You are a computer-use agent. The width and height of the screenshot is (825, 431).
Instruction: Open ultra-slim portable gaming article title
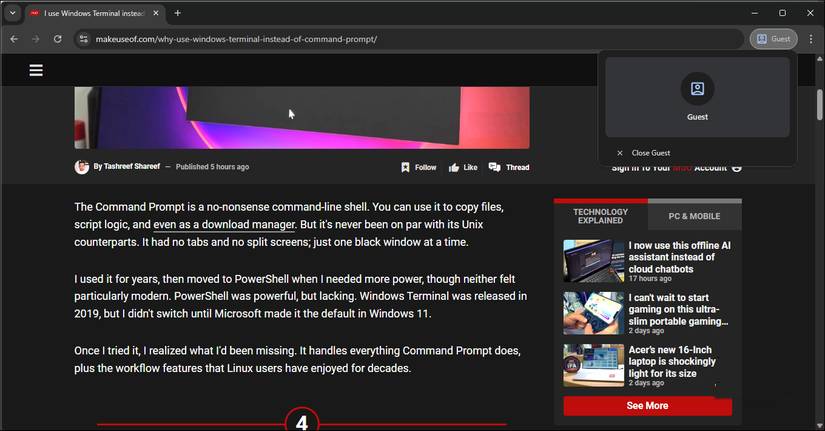[678, 309]
